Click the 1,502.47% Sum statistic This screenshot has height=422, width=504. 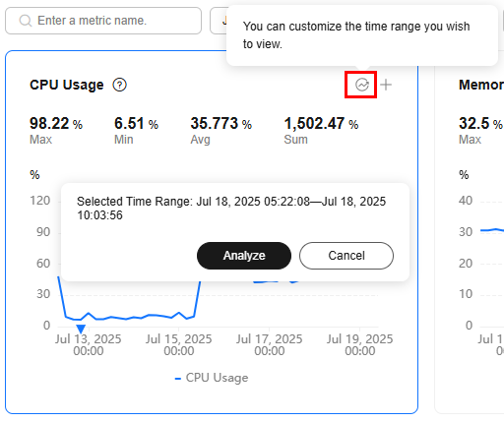pyautogui.click(x=321, y=131)
